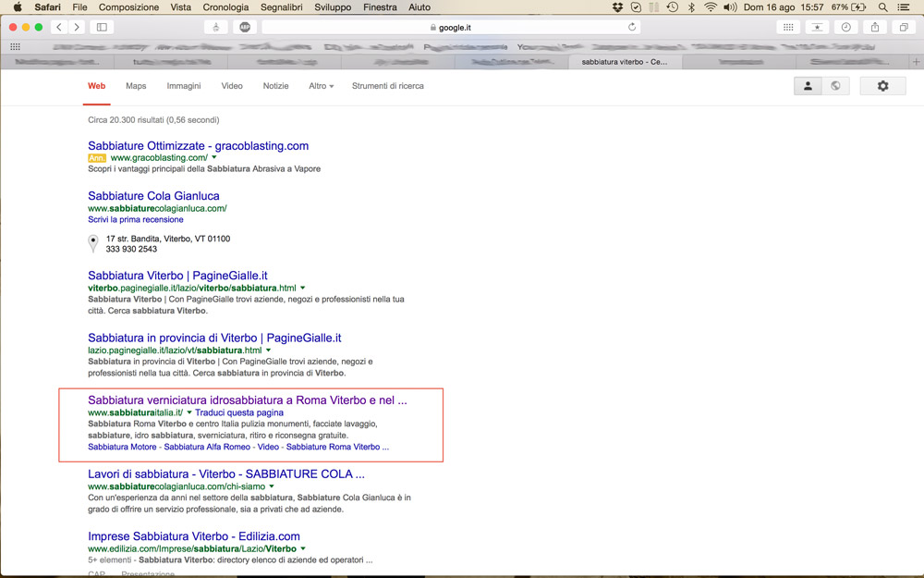Open 'Sabbiatura Alfa Romeo' sitelink
The image size is (924, 578).
(x=207, y=447)
